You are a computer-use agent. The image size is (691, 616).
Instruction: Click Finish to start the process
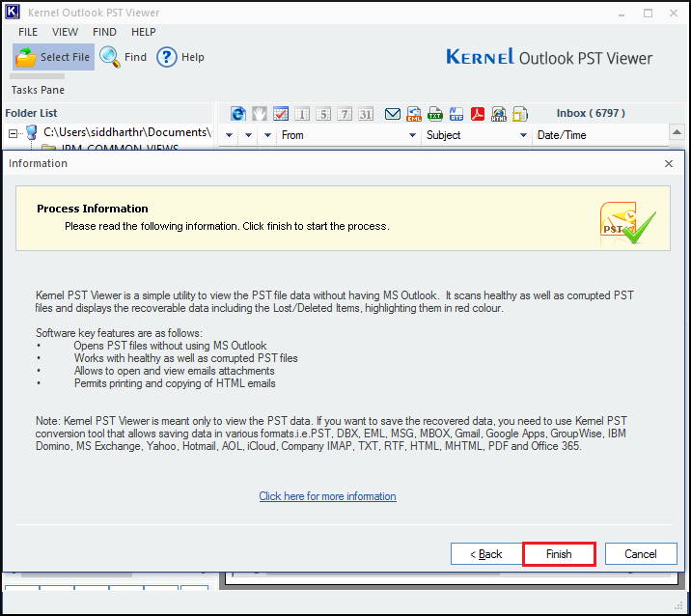[x=559, y=554]
